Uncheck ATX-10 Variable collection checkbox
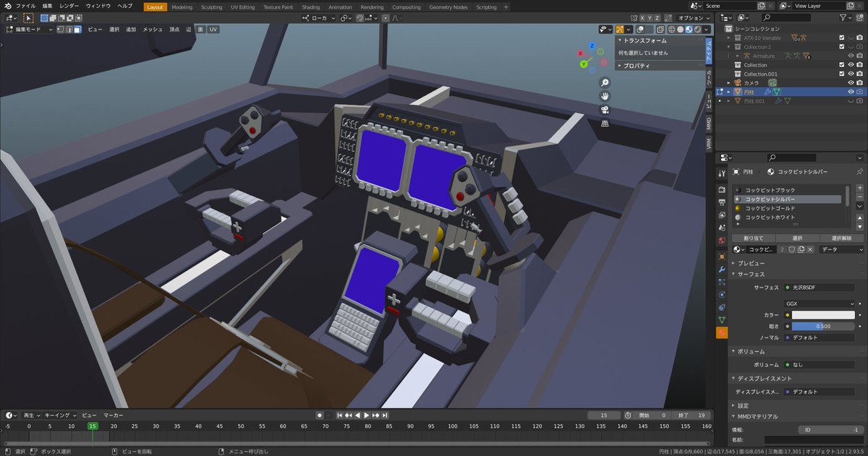 pos(842,38)
